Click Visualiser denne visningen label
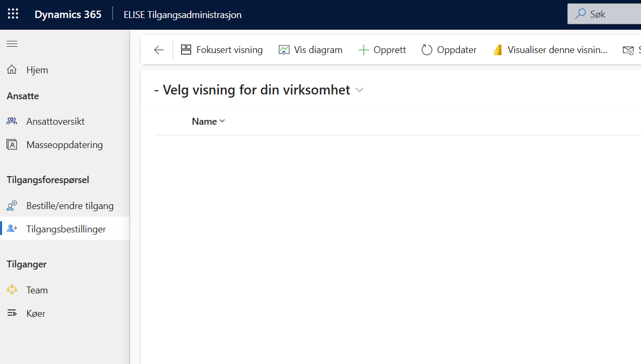This screenshot has width=641, height=364. [558, 50]
